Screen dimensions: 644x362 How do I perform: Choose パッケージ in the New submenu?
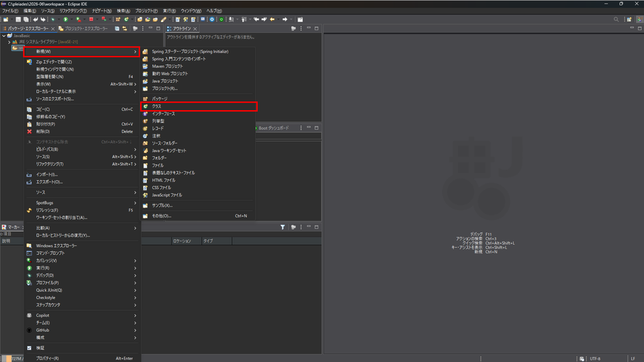[198, 99]
